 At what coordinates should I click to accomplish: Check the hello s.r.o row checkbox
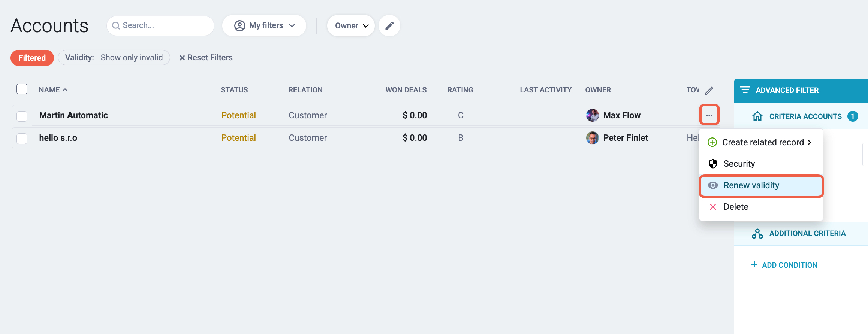(22, 139)
